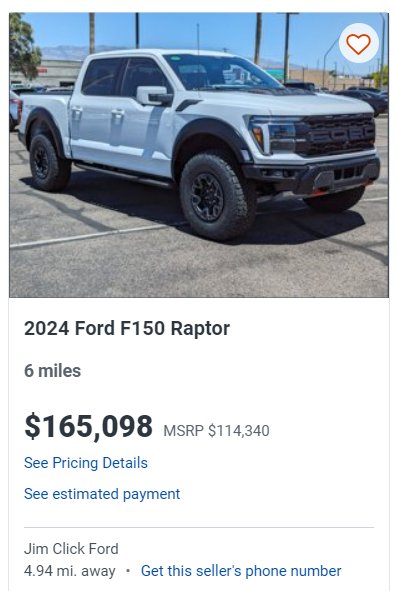
Task: Save listing with the heart favorite icon
Action: pyautogui.click(x=358, y=43)
